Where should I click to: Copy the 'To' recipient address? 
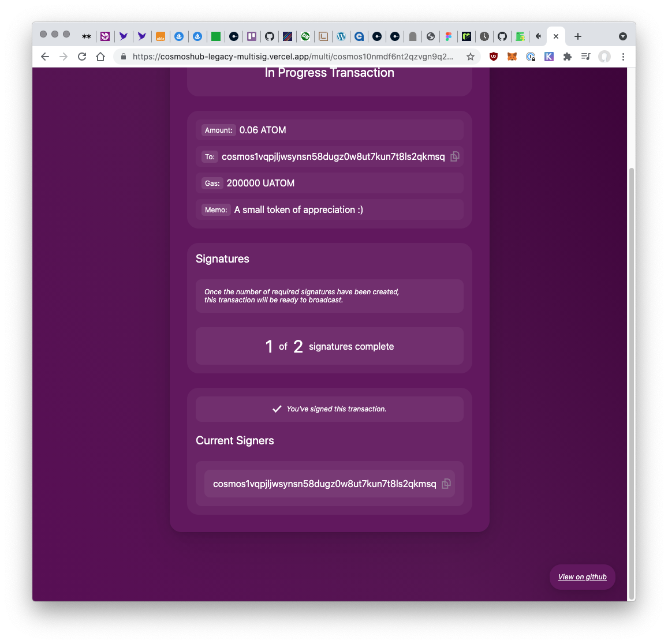click(x=454, y=157)
